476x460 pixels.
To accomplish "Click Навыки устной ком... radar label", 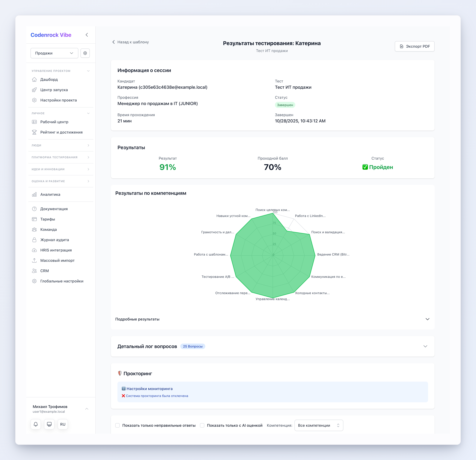I will 233,216.
